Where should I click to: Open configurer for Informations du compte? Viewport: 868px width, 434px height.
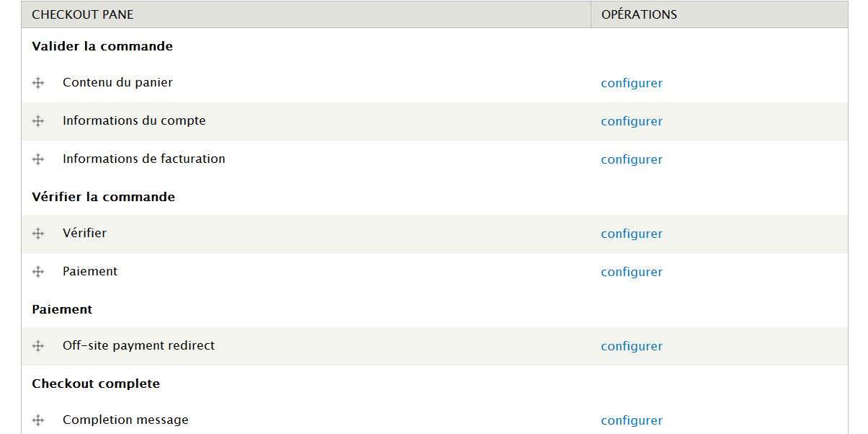[631, 121]
